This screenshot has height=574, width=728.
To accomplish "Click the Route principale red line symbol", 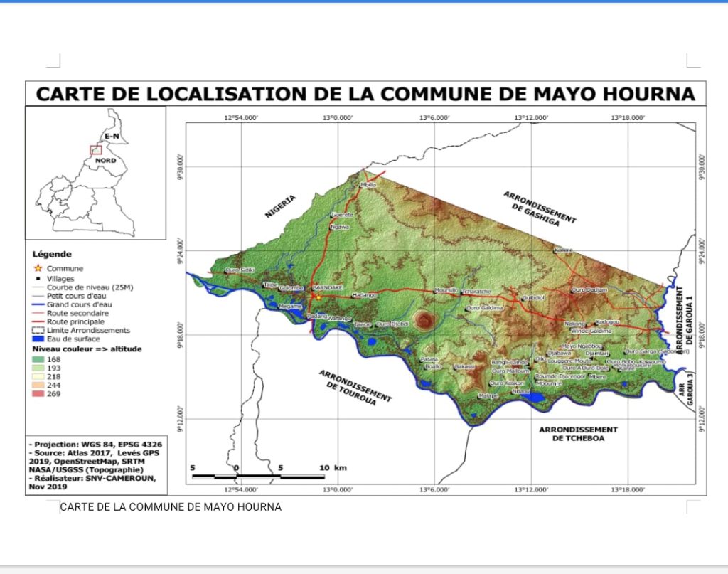I will pos(37,321).
